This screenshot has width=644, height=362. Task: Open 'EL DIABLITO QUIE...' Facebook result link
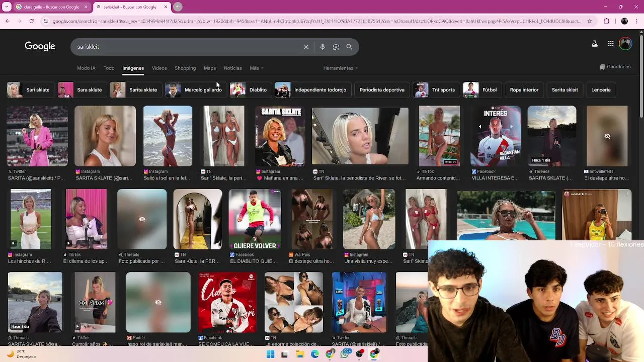coord(253,261)
